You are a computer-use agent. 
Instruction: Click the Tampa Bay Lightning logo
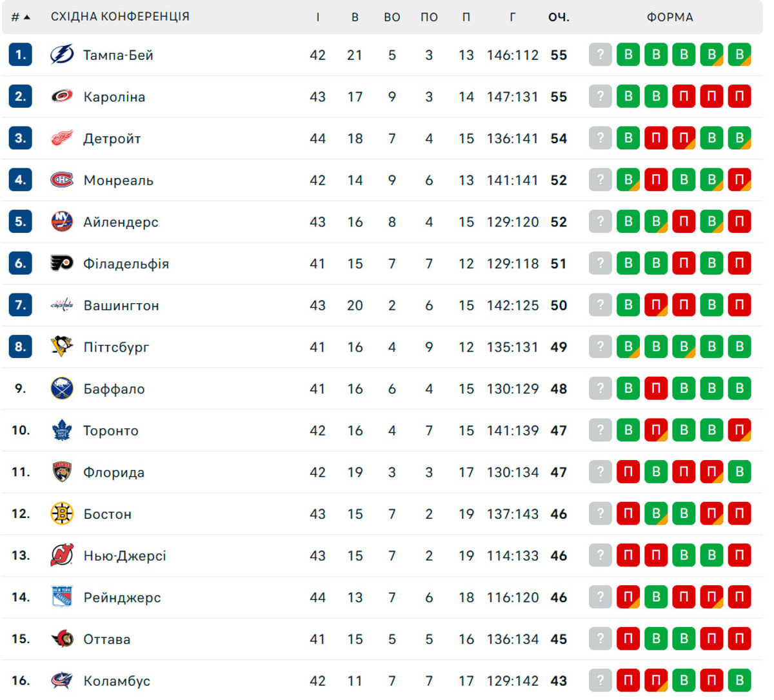(x=62, y=55)
